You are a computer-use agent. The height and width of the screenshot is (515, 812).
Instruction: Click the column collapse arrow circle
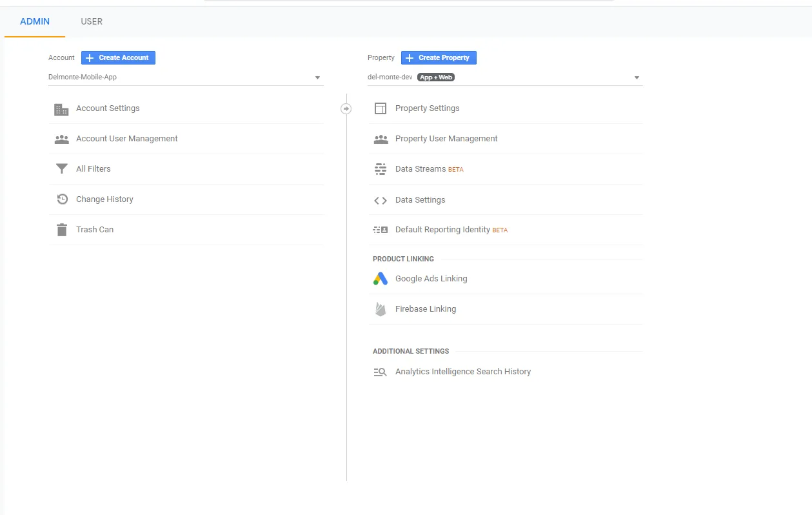(x=346, y=108)
